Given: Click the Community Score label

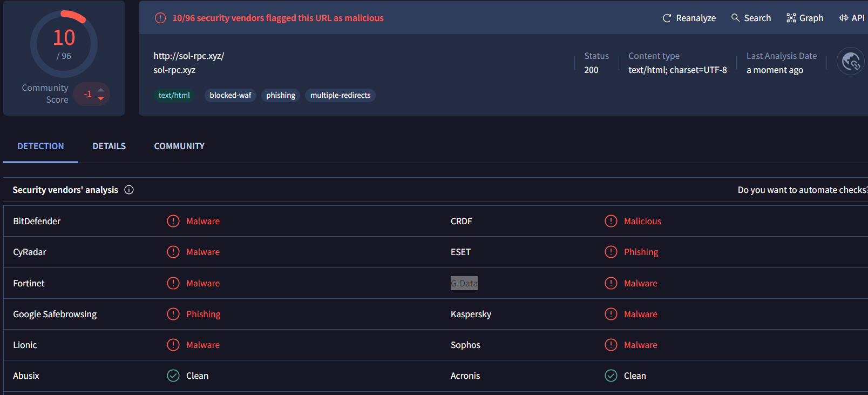Looking at the screenshot, I should [45, 93].
